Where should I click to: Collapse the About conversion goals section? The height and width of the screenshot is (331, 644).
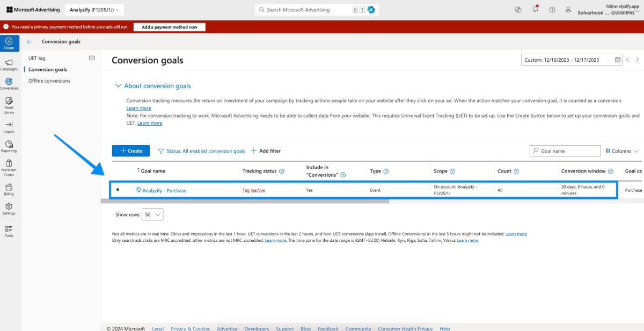click(152, 86)
